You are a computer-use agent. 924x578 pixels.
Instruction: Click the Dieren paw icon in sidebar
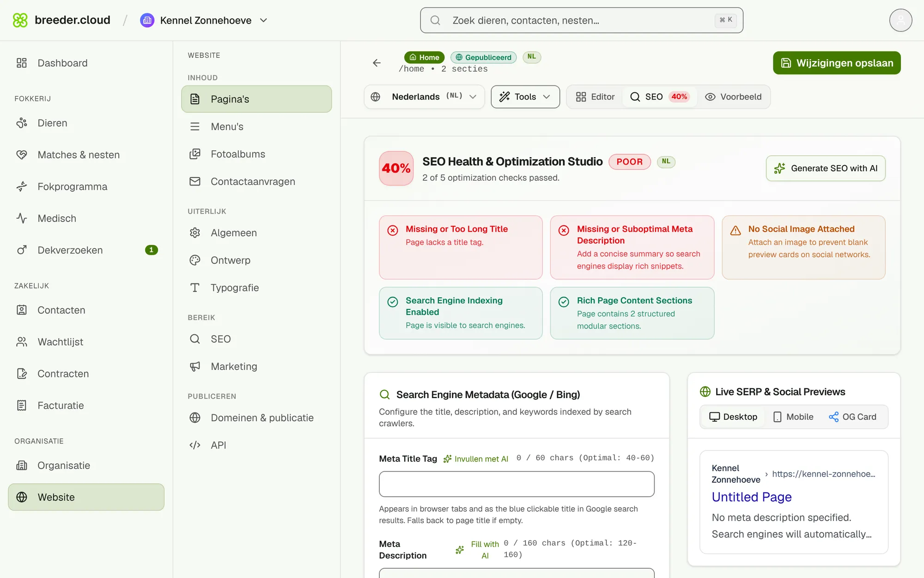(x=22, y=123)
